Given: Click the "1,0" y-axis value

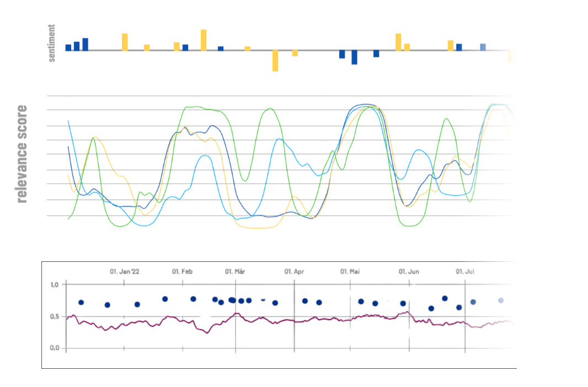Looking at the screenshot, I should [54, 285].
